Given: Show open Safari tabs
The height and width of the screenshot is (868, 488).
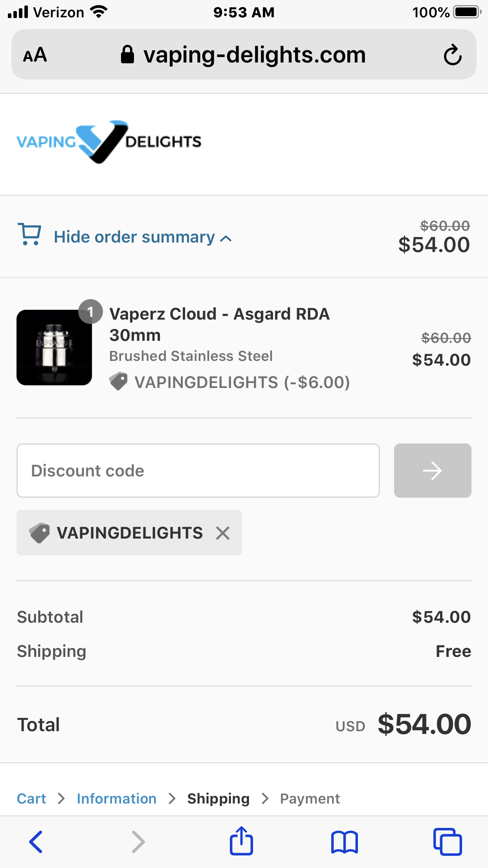Looking at the screenshot, I should click(447, 842).
